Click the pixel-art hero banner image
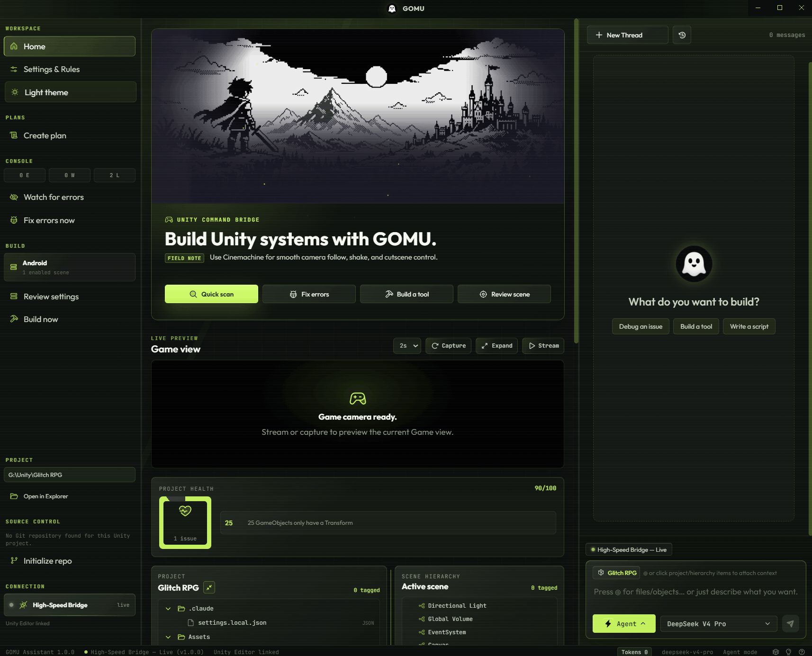 click(x=358, y=117)
